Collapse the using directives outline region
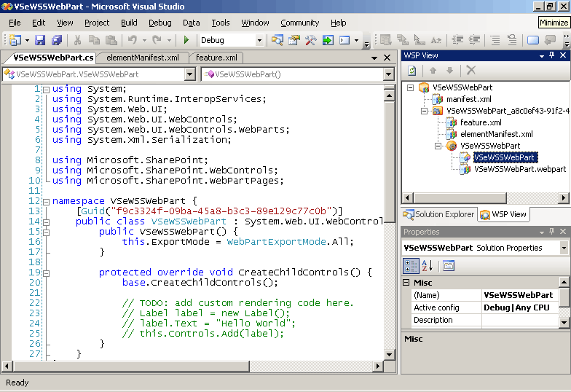Image resolution: width=571 pixels, height=392 pixels. pyautogui.click(x=47, y=90)
